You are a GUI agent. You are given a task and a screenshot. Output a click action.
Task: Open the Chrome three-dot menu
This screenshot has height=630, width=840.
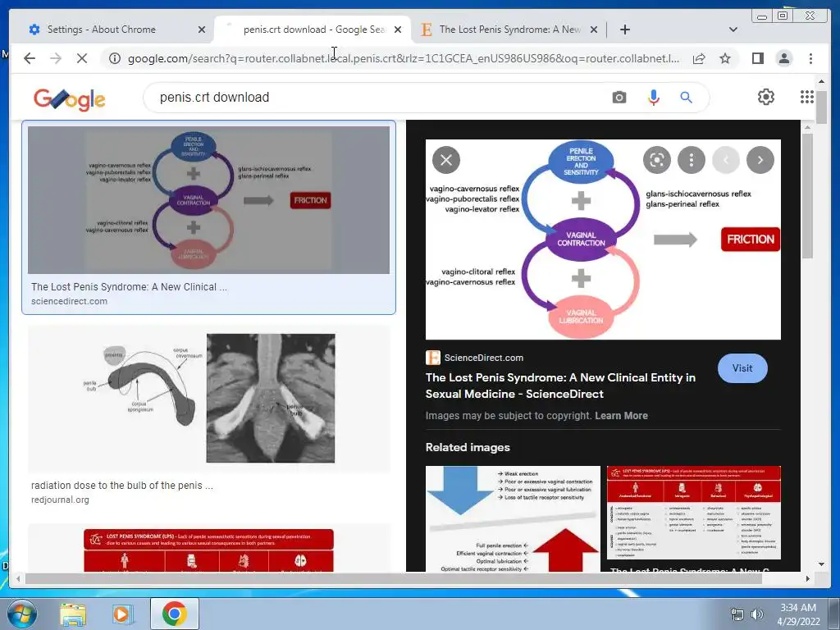click(810, 58)
